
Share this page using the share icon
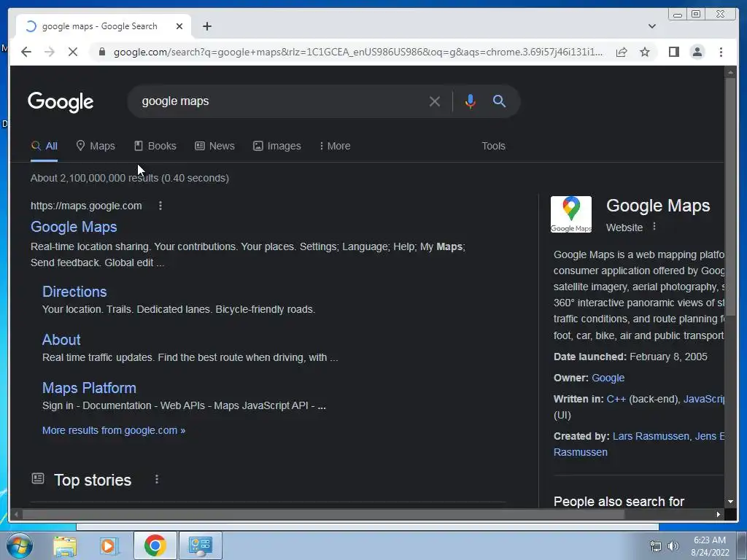click(622, 52)
